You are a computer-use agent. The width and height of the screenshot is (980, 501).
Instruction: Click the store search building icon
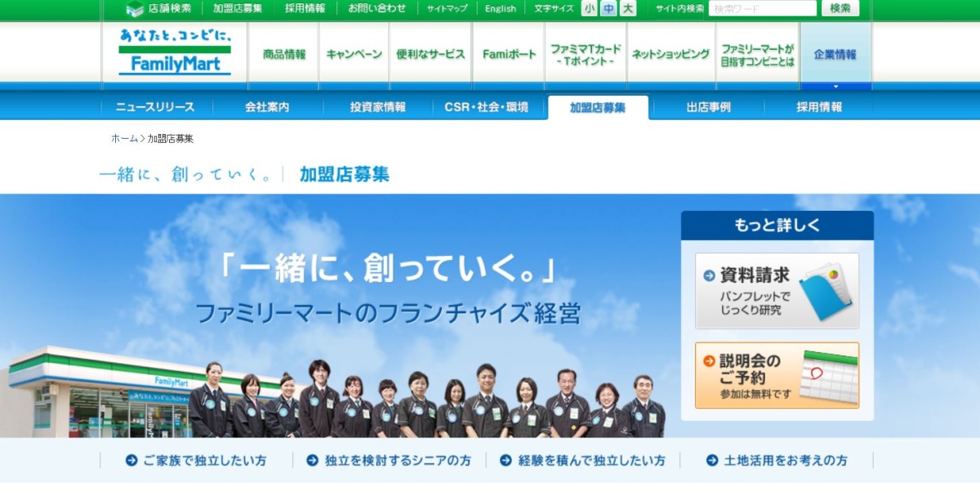tap(135, 9)
